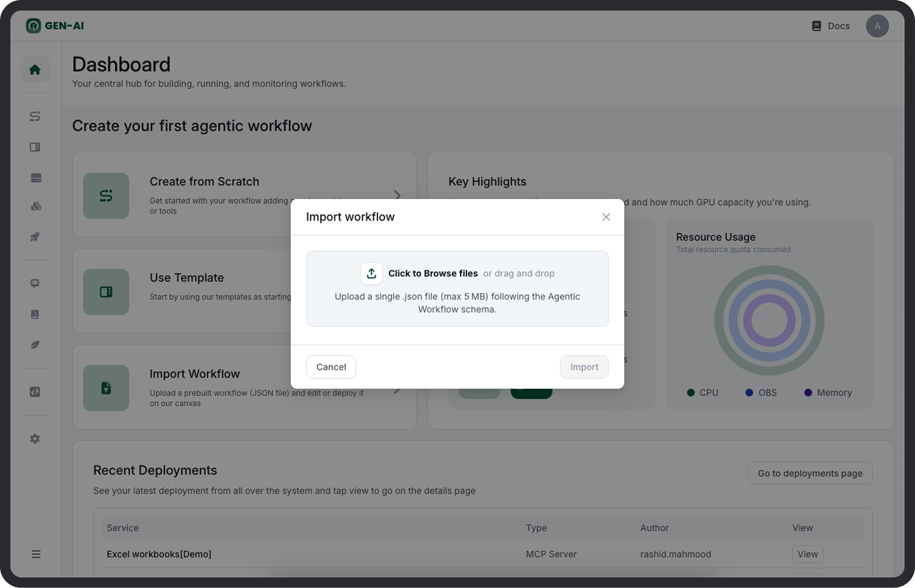The width and height of the screenshot is (915, 588).
Task: Close the Import workflow dialog
Action: [606, 217]
